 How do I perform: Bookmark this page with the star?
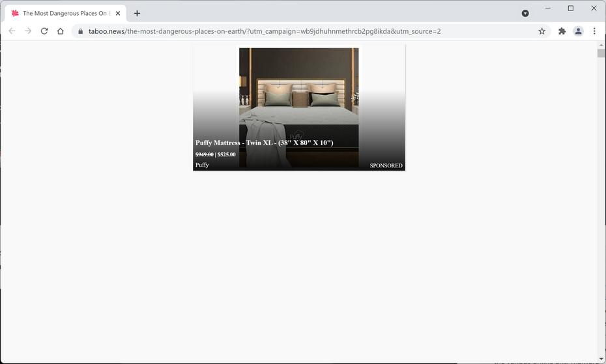click(x=542, y=31)
